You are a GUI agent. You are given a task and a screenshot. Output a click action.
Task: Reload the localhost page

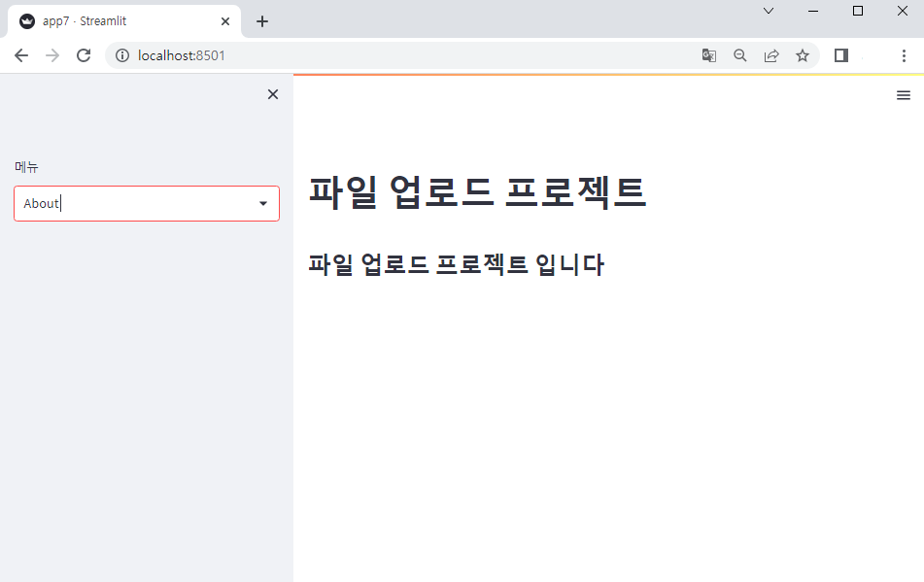84,55
